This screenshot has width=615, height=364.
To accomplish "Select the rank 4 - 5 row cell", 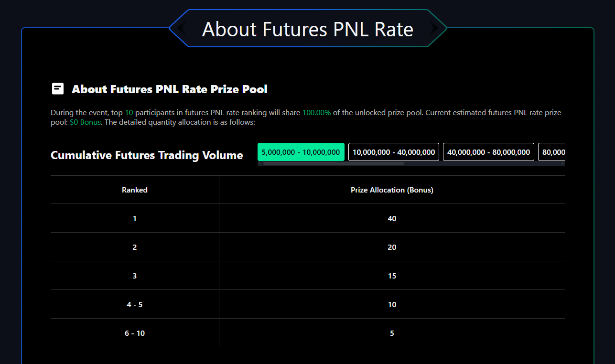I will (x=135, y=304).
